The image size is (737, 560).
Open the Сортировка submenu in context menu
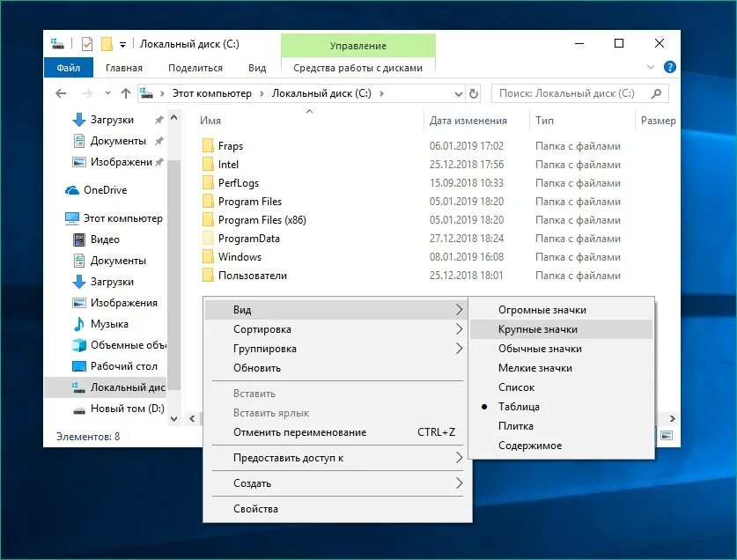(x=336, y=329)
